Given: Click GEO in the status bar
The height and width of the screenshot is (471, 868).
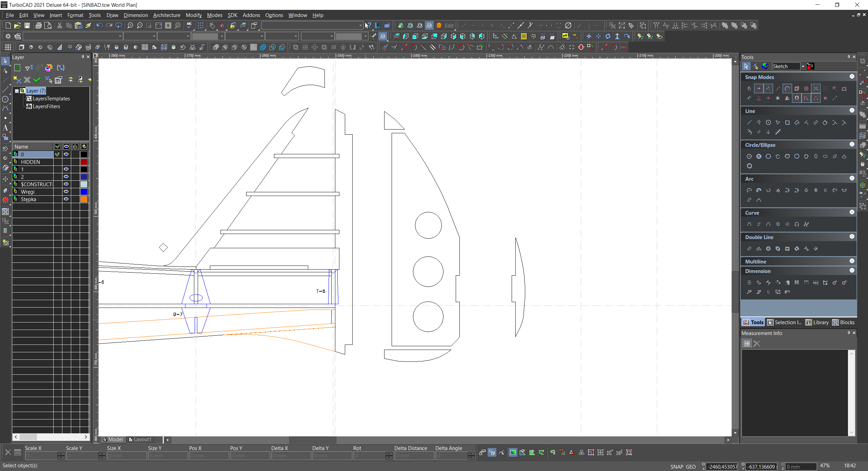Looking at the screenshot, I should click(691, 467).
